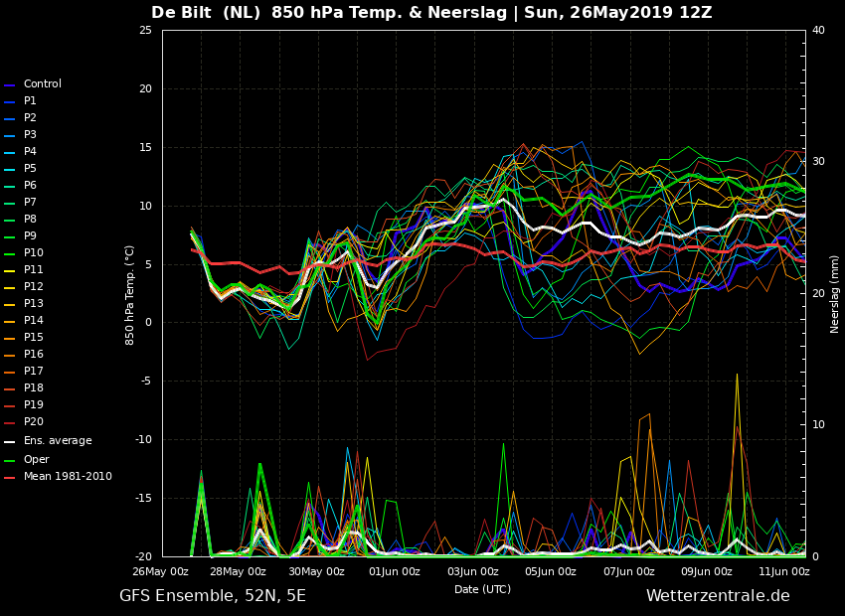The width and height of the screenshot is (845, 616).
Task: Click the 26May 00z date tick
Action: (160, 571)
